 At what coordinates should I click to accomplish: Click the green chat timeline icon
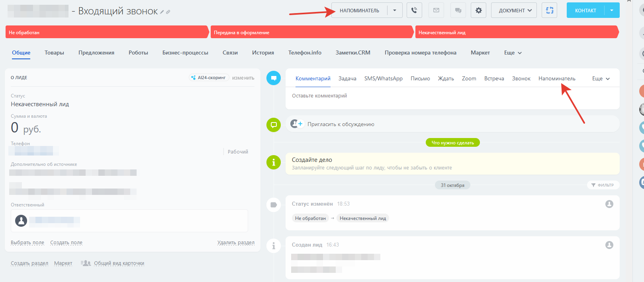pos(274,125)
